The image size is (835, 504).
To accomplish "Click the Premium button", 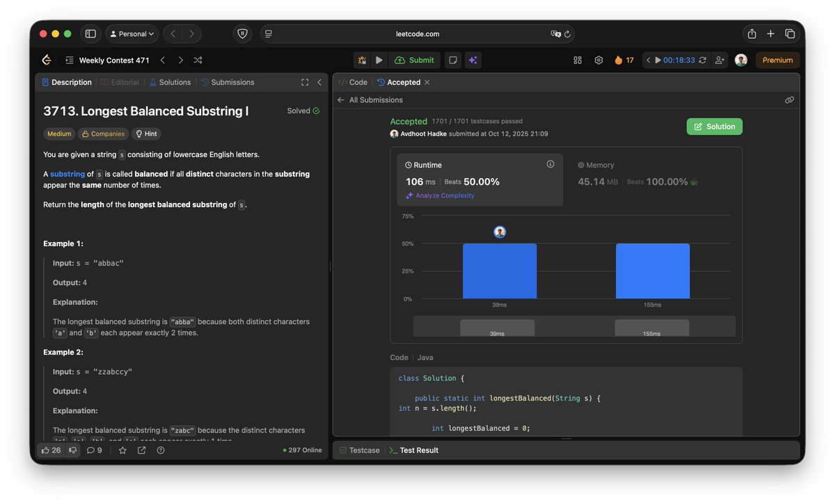I will click(x=777, y=60).
